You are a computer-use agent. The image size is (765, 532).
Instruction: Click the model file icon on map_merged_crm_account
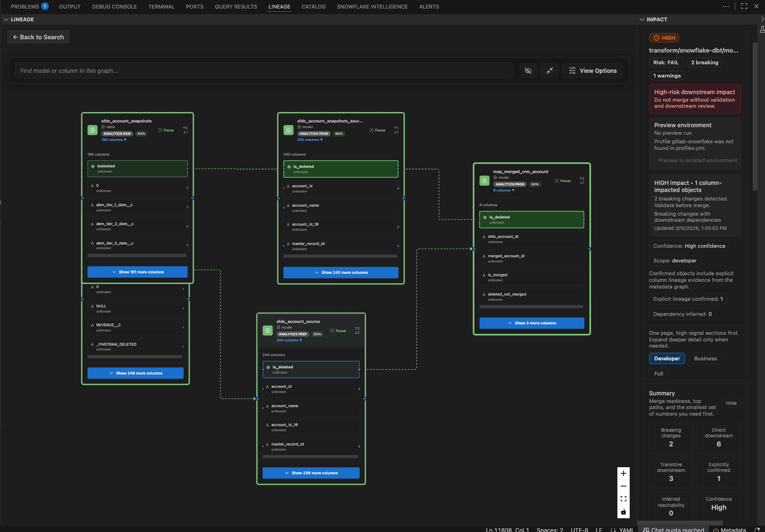point(484,180)
